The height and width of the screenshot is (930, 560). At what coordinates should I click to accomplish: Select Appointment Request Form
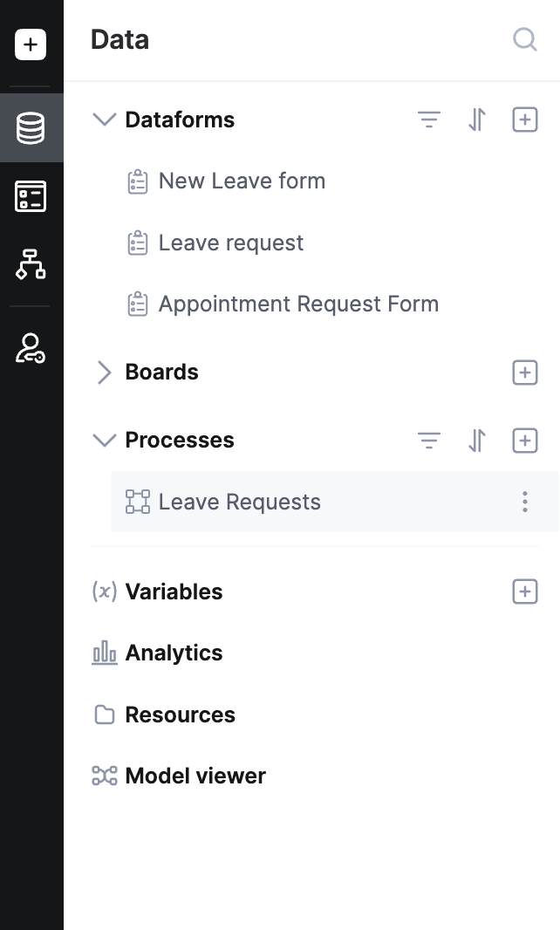297,304
